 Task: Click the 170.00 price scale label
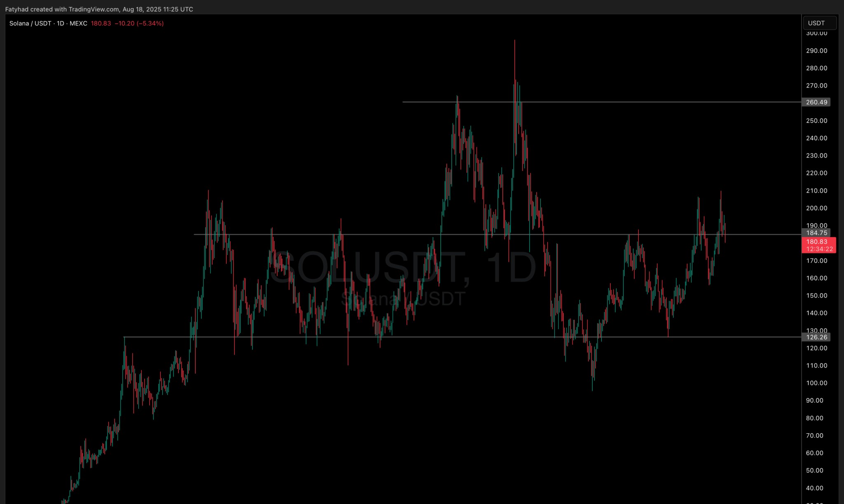[816, 261]
